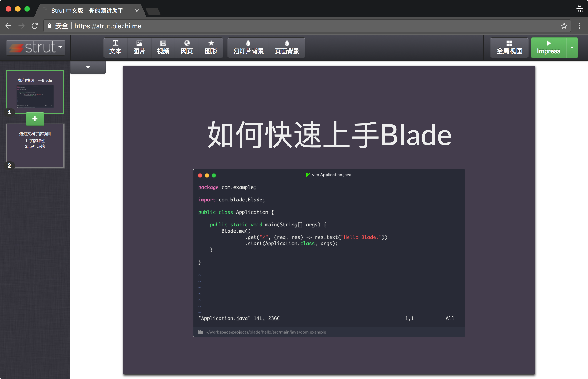Click the 文本 (Text) tool icon
Screen dimensions: 588x379
tap(115, 47)
